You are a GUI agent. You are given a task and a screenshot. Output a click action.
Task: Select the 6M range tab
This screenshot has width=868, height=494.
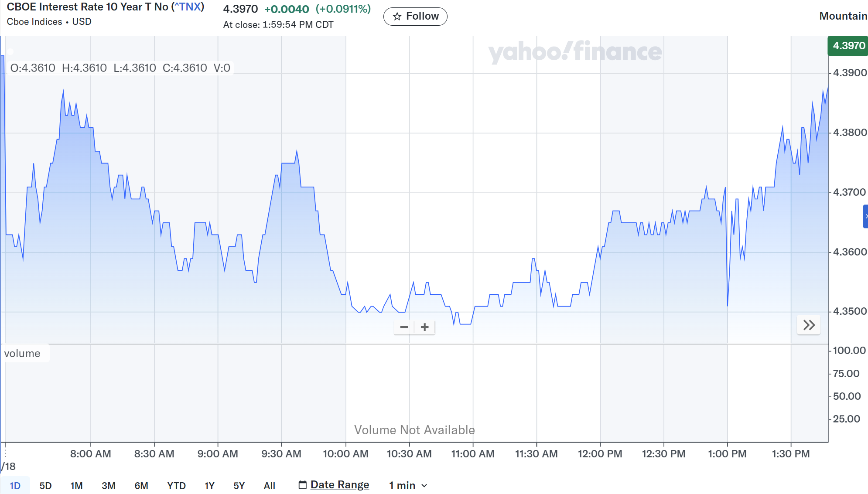click(141, 486)
